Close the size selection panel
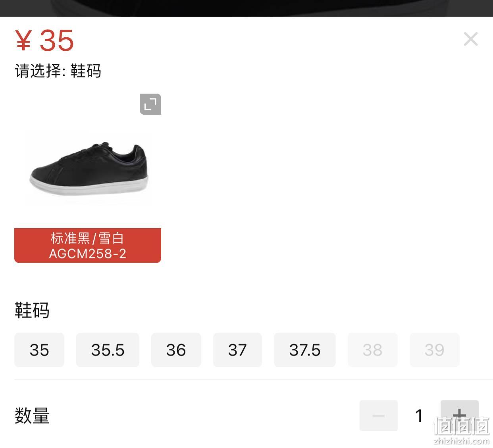 click(471, 39)
